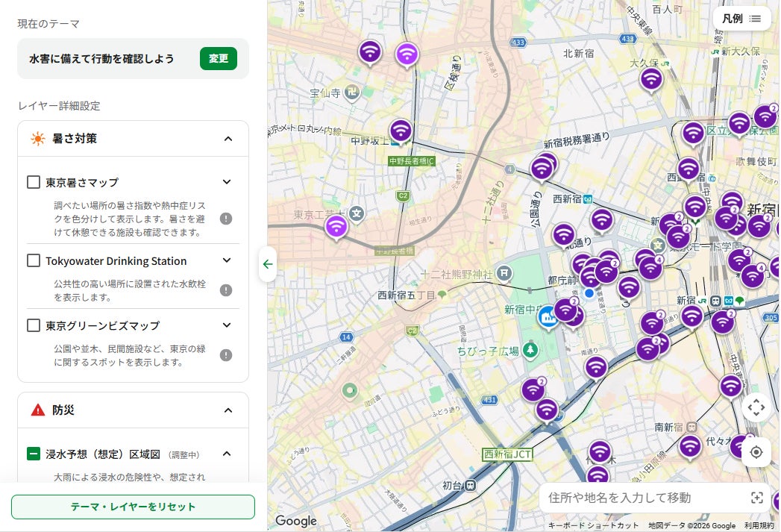Select Wi-Fi marker near 南新宿 station

[x=690, y=446]
